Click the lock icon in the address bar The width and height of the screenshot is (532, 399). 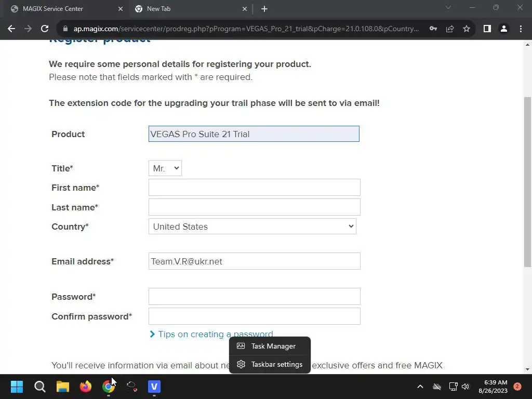[65, 29]
